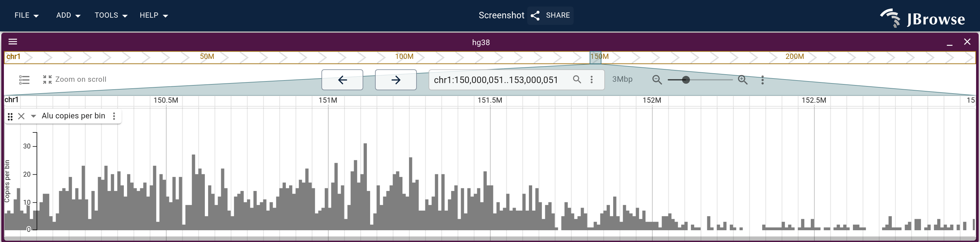Screen dimensions: 980x242
Task: Click the chr1 label in overview bar
Action: (13, 56)
